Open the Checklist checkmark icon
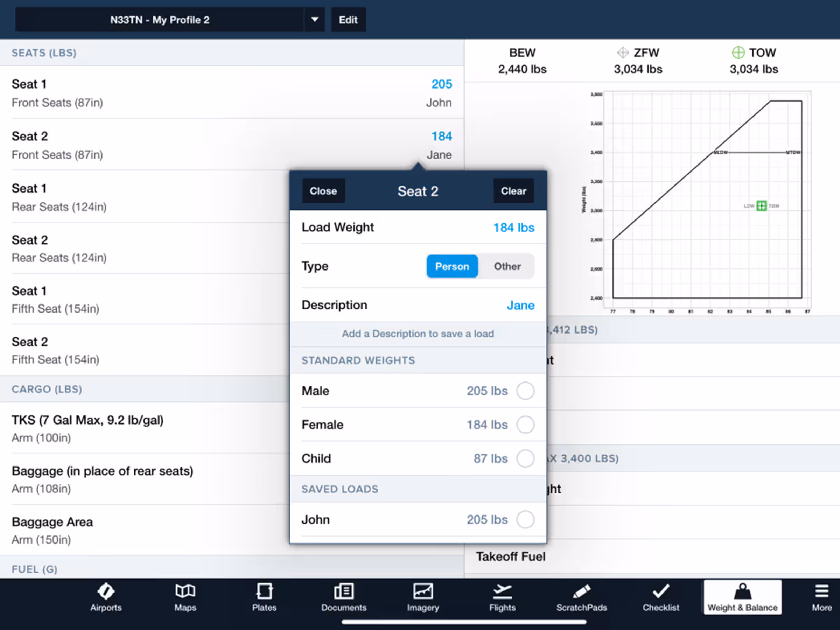 tap(661, 591)
